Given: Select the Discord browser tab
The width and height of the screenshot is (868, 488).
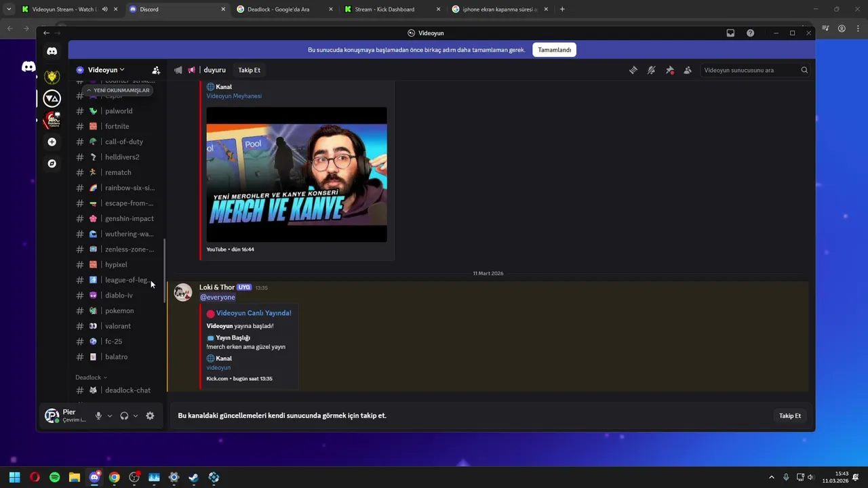Looking at the screenshot, I should [178, 9].
